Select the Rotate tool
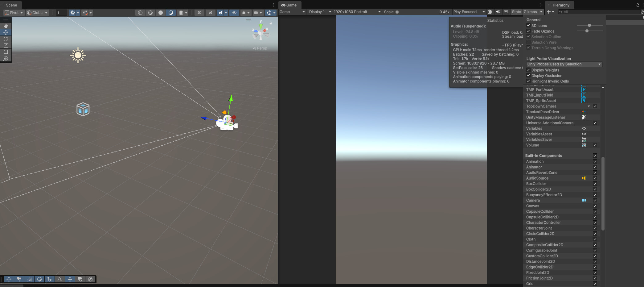 (x=6, y=39)
